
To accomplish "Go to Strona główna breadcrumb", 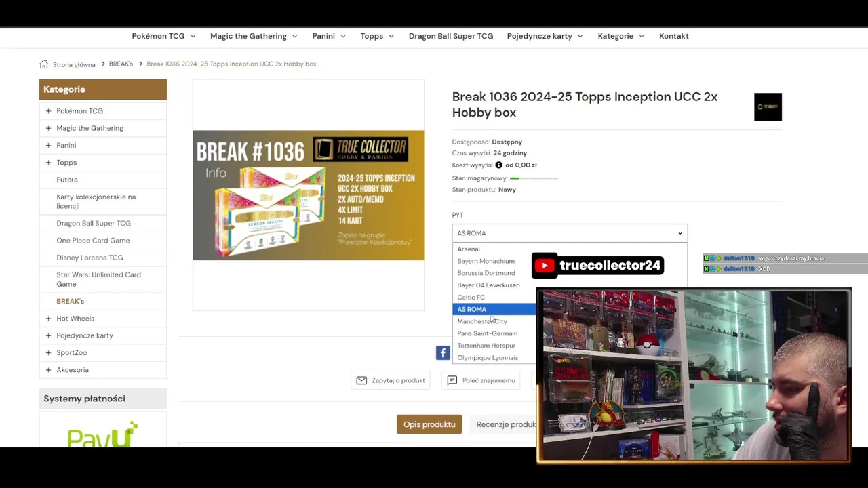I will (x=74, y=65).
